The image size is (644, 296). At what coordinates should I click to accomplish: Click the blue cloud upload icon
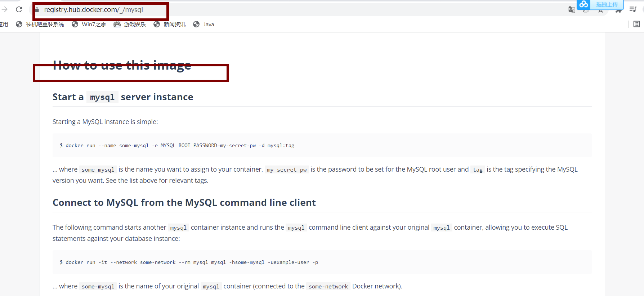tap(584, 4)
